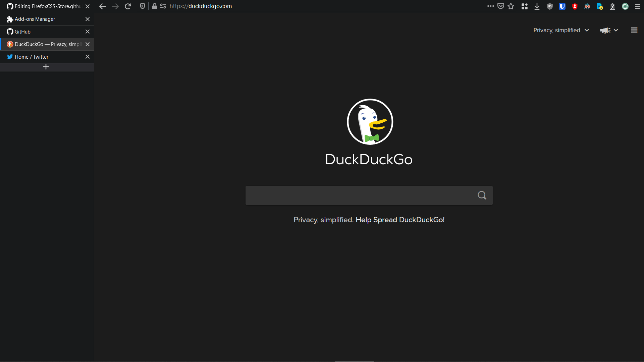Save page to Pocket
This screenshot has width=644, height=362.
point(501,6)
